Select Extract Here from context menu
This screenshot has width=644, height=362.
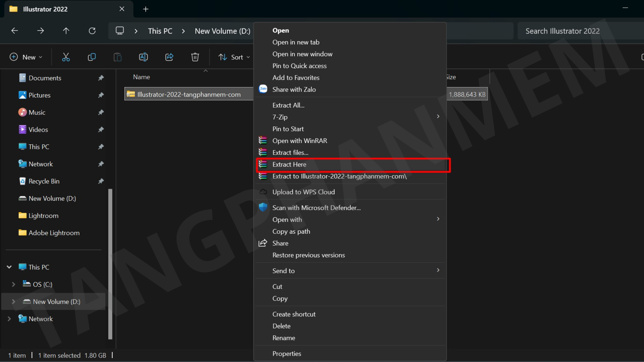(350, 164)
